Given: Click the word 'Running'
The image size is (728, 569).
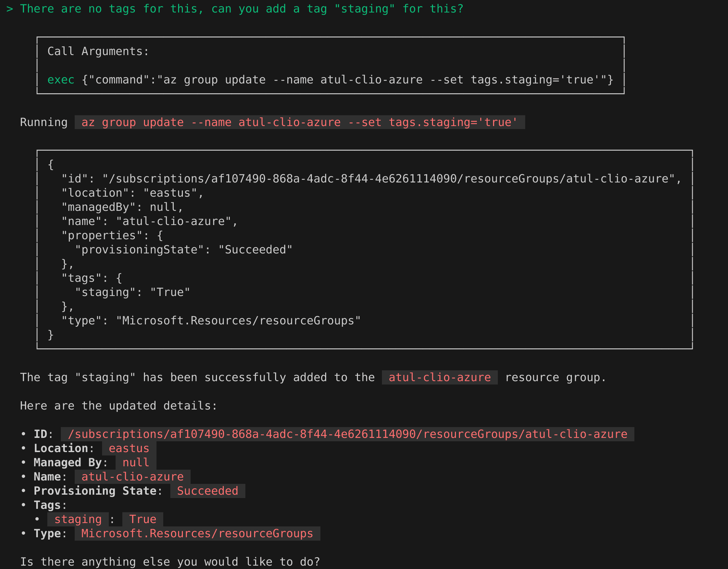Looking at the screenshot, I should [x=44, y=122].
